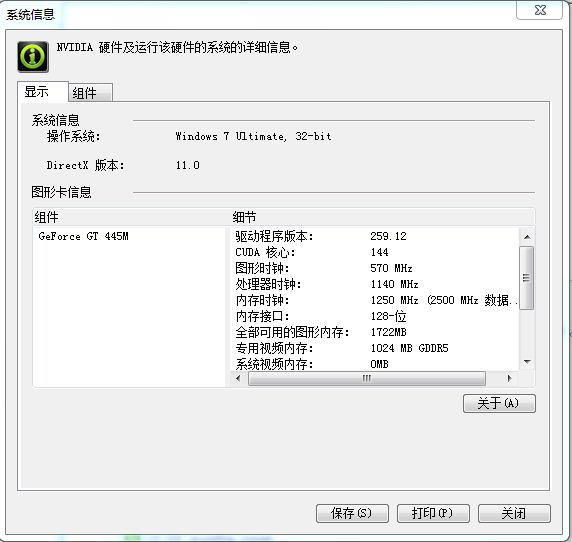Click the Windows 7 Ultimate, 32-bit text
Viewport: 572px width, 542px height.
[x=254, y=136]
